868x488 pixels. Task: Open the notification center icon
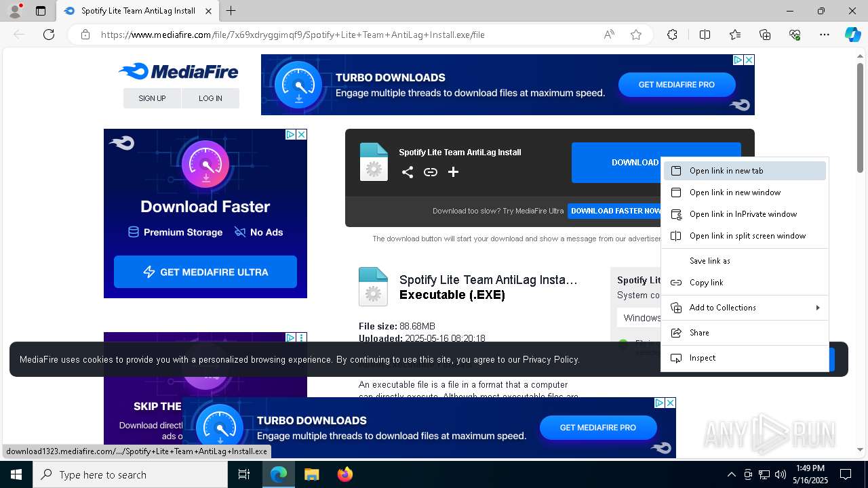846,474
